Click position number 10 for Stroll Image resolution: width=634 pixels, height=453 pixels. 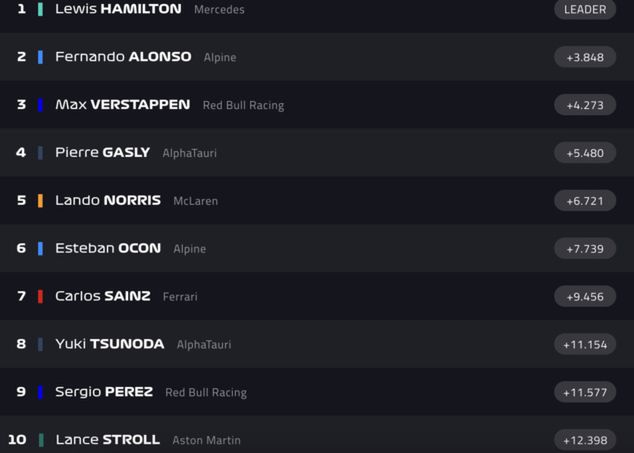pyautogui.click(x=17, y=440)
